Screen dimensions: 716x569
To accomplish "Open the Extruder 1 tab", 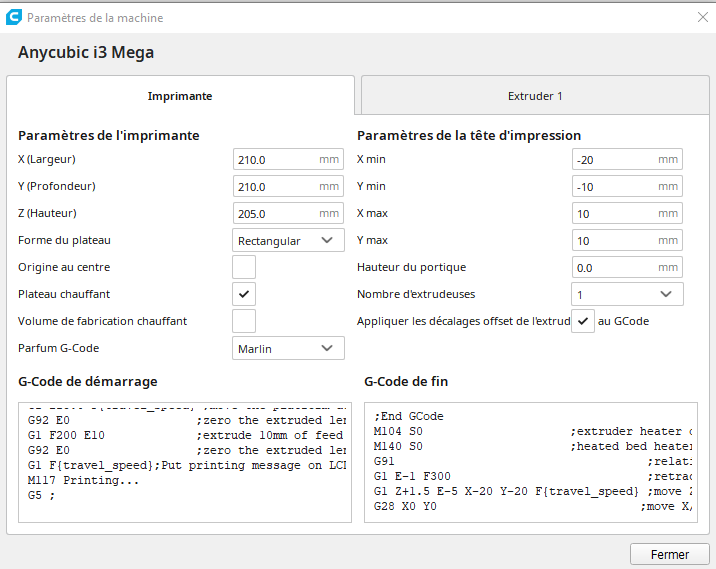I will (x=535, y=95).
